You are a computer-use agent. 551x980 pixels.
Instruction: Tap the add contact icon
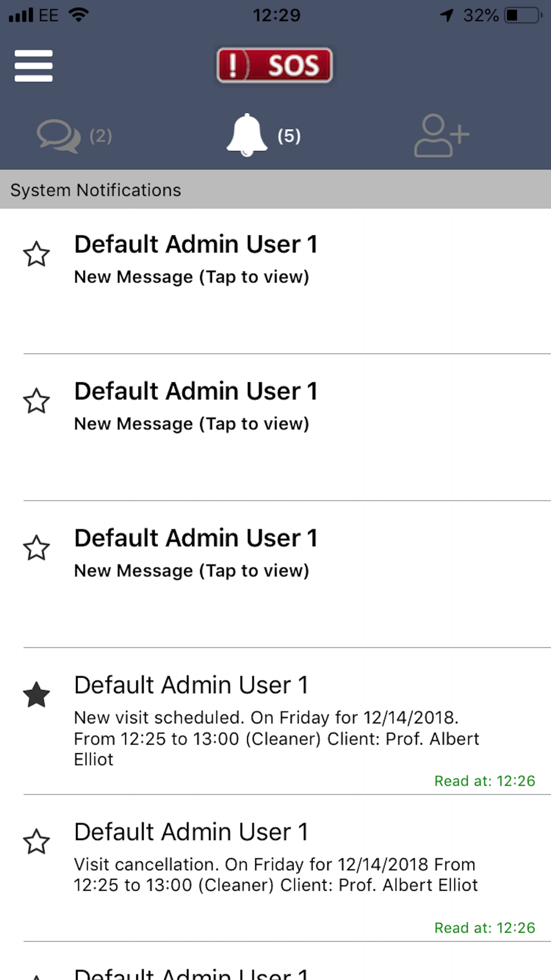(x=441, y=136)
